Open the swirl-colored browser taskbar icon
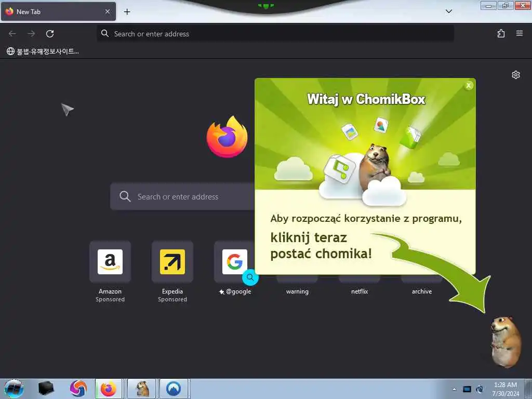This screenshot has height=399, width=532. [78, 389]
